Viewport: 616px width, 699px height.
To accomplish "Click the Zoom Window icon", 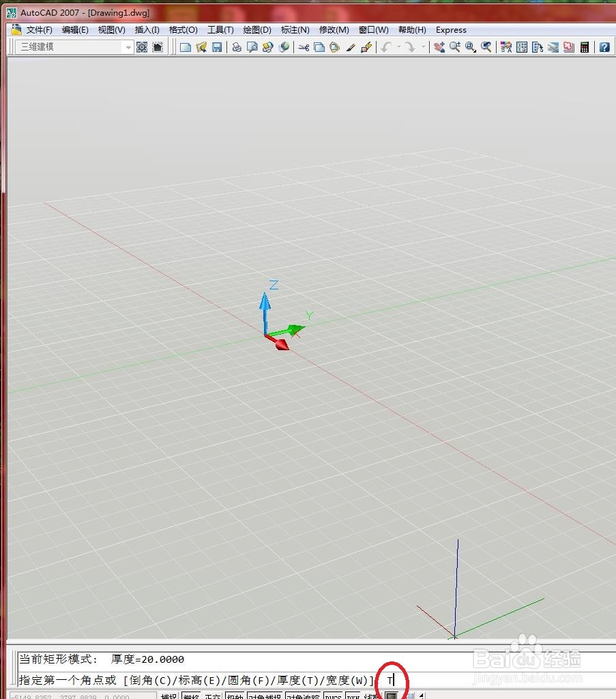I will coord(470,47).
